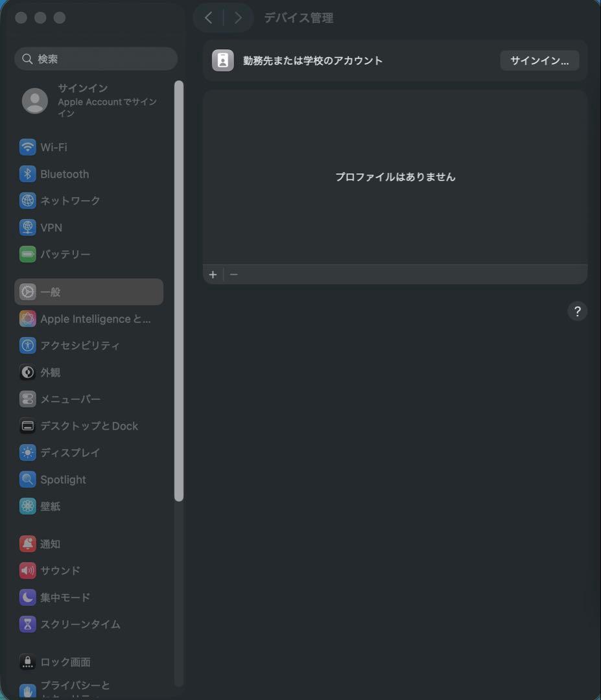
Task: Open the スクリーンタイム settings icon
Action: (27, 624)
